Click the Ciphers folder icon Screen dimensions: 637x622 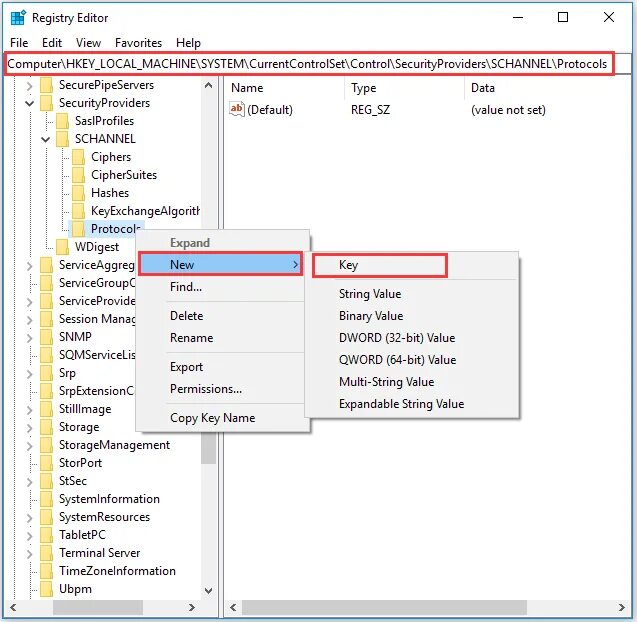click(78, 157)
